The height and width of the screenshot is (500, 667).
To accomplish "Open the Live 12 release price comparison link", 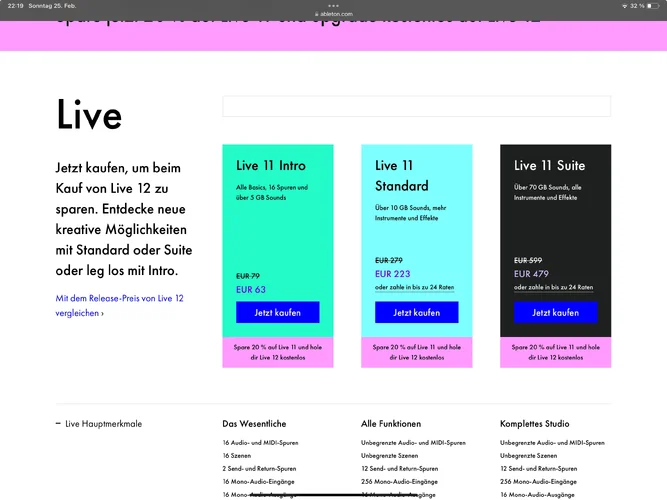I will 119,306.
